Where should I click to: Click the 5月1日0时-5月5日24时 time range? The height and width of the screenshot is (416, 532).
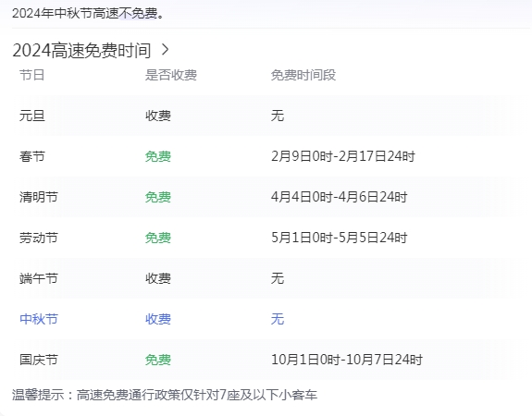(x=339, y=238)
